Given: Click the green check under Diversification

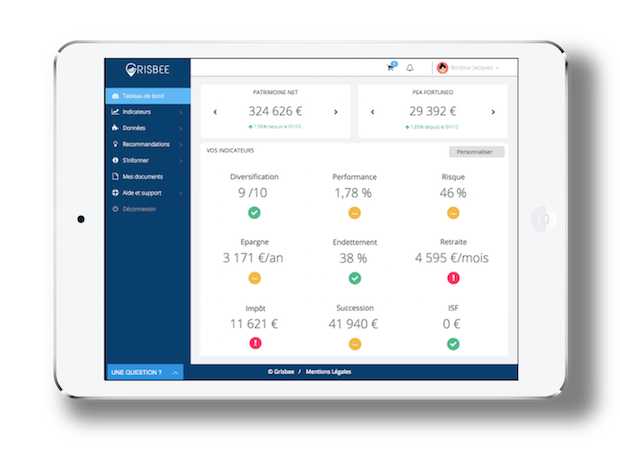Looking at the screenshot, I should click(x=254, y=212).
